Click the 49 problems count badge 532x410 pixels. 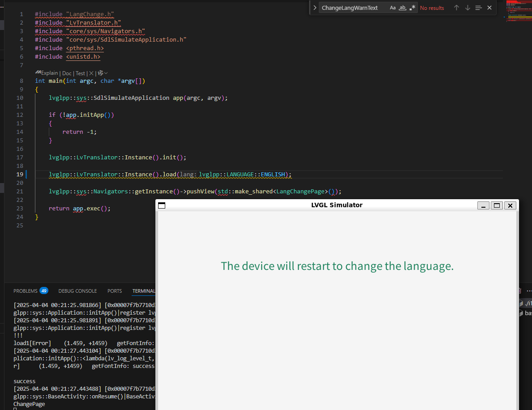click(x=44, y=290)
